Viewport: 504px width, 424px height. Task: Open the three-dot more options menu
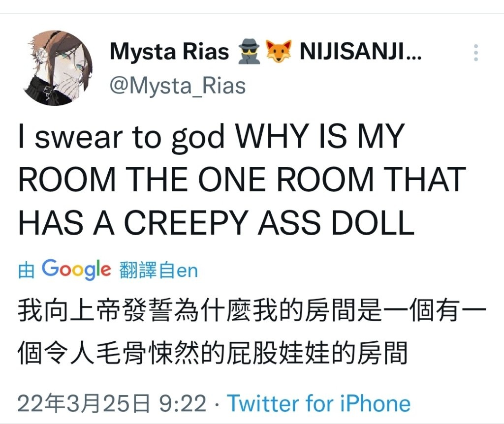point(476,52)
